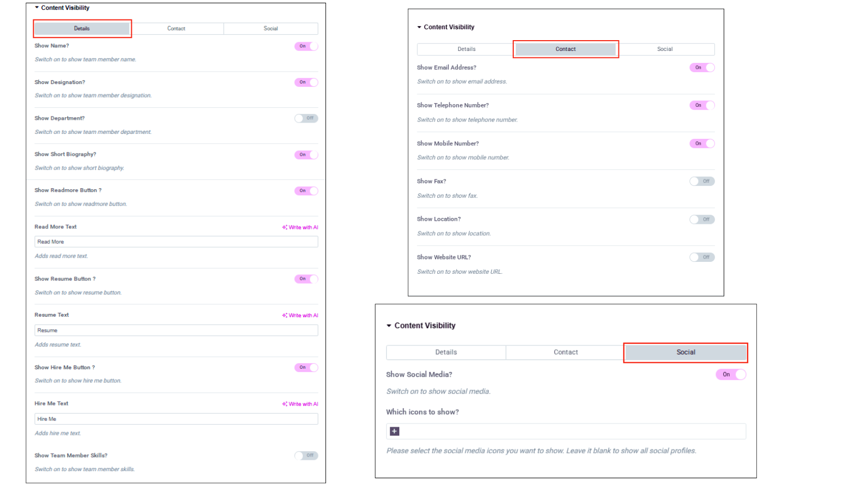
Task: Enable the Show Location switch
Action: [x=702, y=220]
